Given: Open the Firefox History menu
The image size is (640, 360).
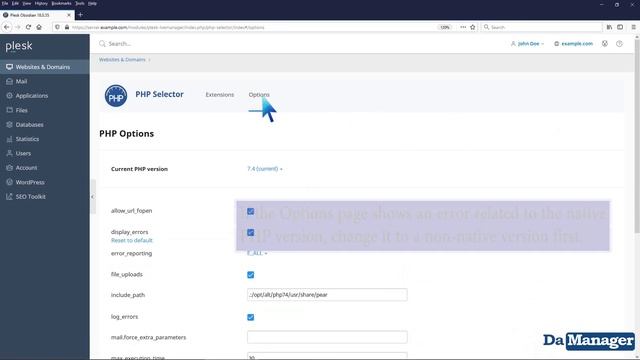Looking at the screenshot, I should pyautogui.click(x=41, y=3).
